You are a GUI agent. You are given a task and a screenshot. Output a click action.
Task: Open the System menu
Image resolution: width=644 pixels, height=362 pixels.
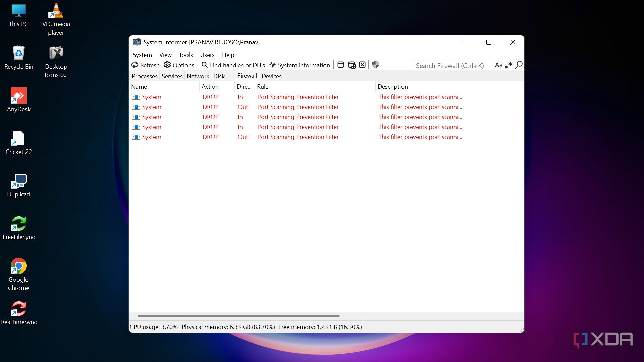coord(142,55)
